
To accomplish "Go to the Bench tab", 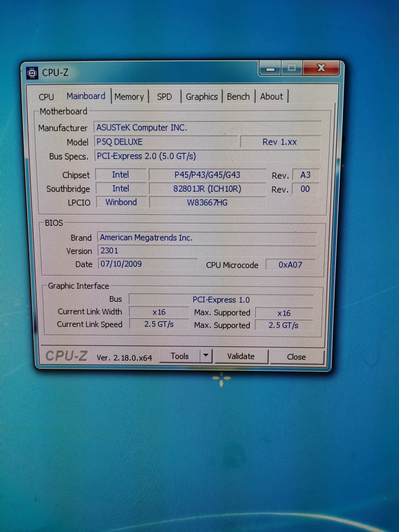I will 238,97.
